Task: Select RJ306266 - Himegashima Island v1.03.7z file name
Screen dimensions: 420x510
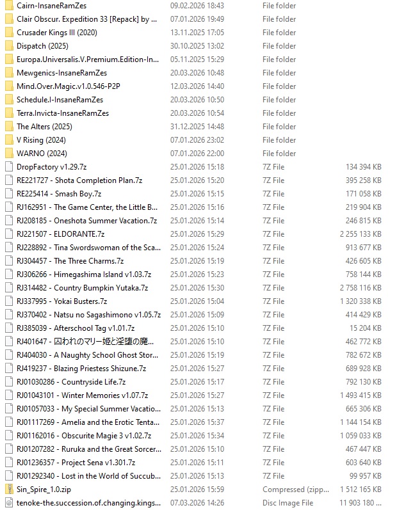Action: (x=84, y=274)
